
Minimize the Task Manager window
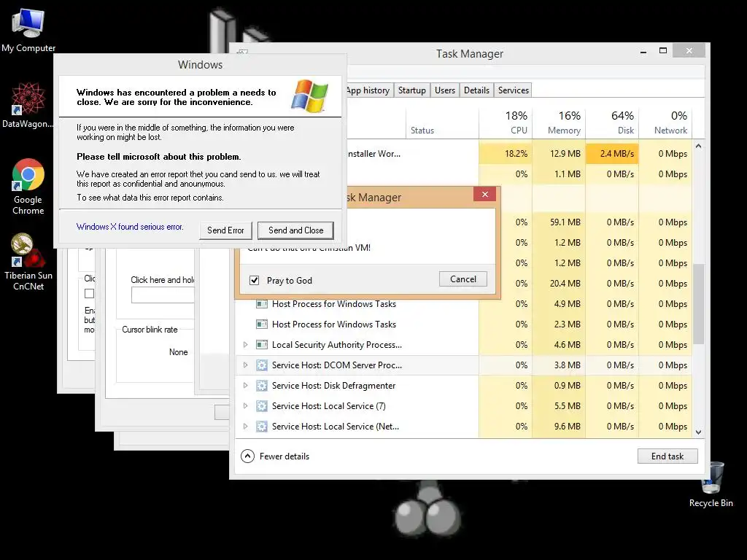643,51
